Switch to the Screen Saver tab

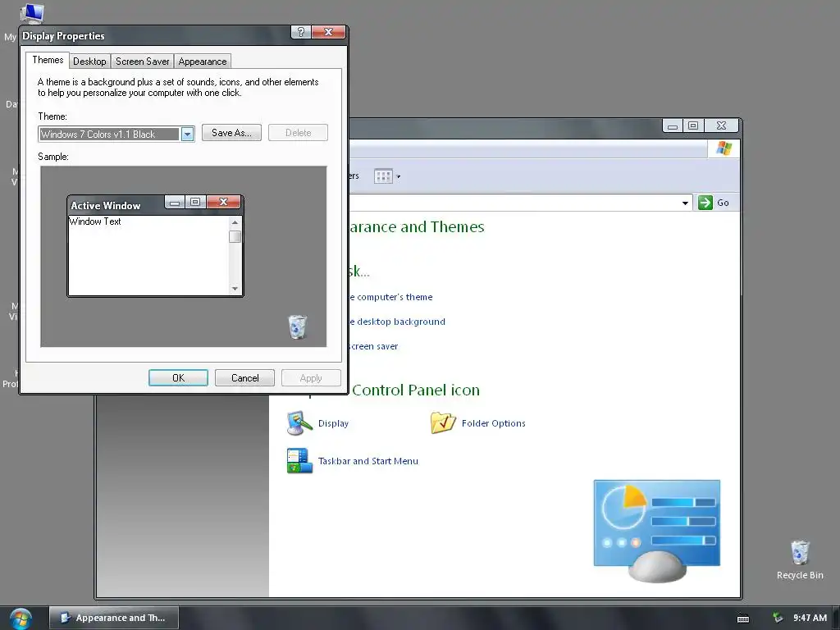coord(142,61)
